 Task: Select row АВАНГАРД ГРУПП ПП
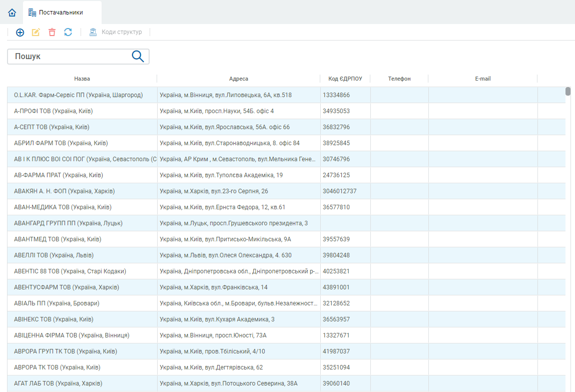pyautogui.click(x=286, y=223)
